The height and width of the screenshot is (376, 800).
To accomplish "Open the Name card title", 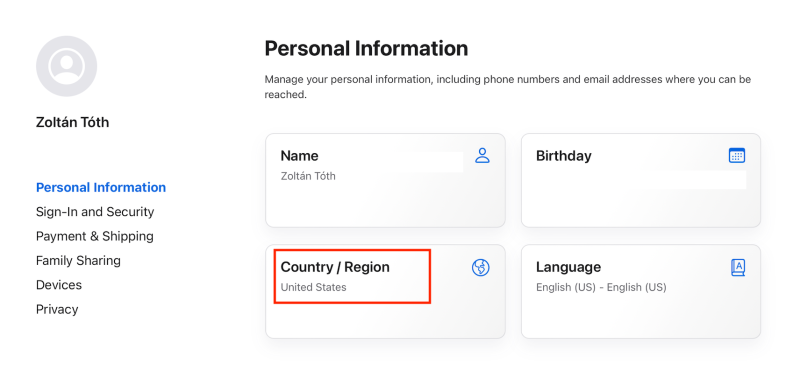I will [299, 156].
